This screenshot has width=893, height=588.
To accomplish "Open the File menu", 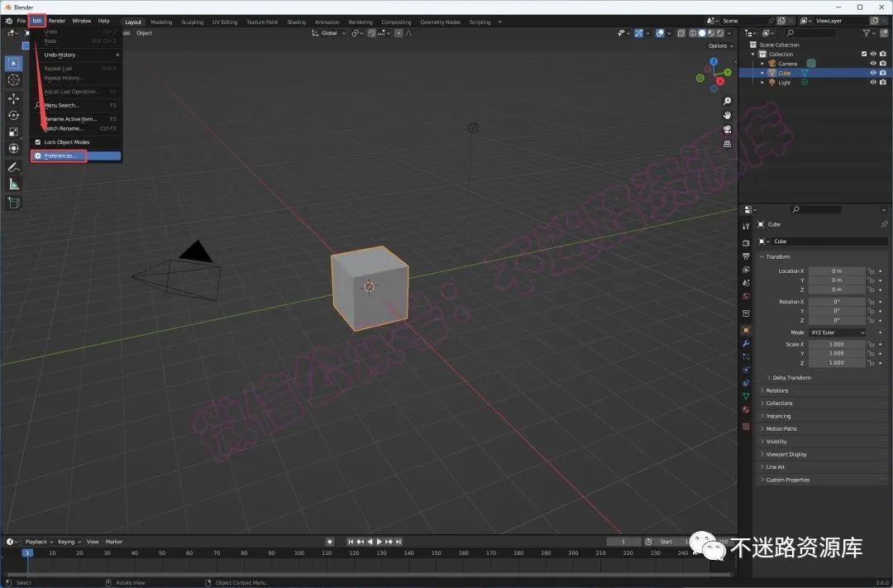I will coord(21,21).
